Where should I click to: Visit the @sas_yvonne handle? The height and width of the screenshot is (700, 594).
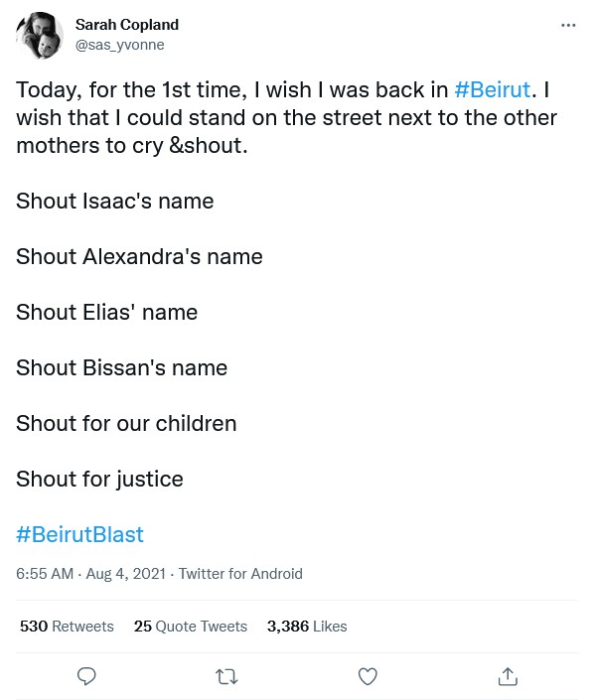pyautogui.click(x=119, y=45)
